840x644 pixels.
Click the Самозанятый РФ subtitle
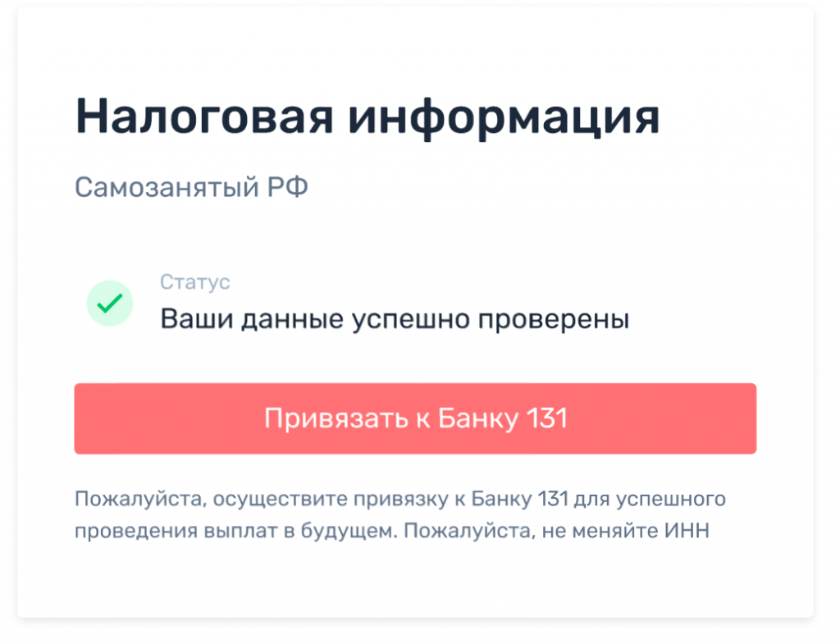coord(191,187)
